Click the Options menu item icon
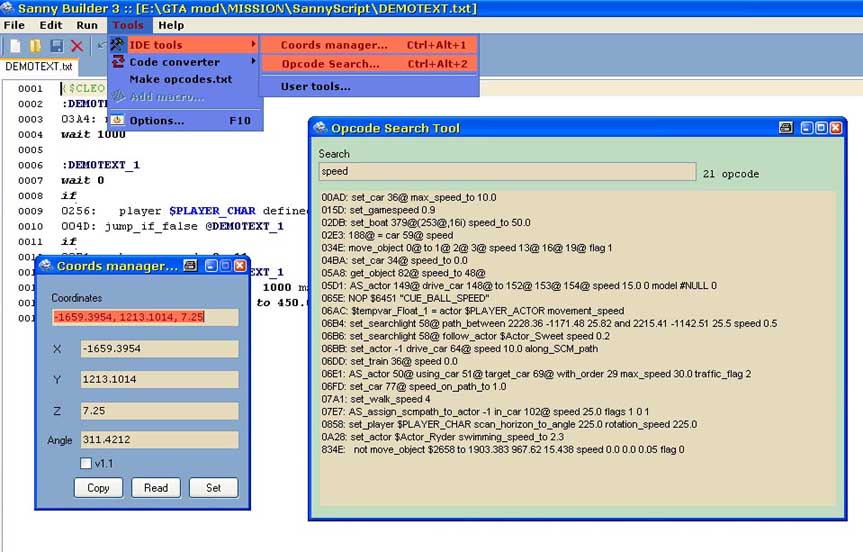Screen dimensions: 863x552 click(x=118, y=120)
